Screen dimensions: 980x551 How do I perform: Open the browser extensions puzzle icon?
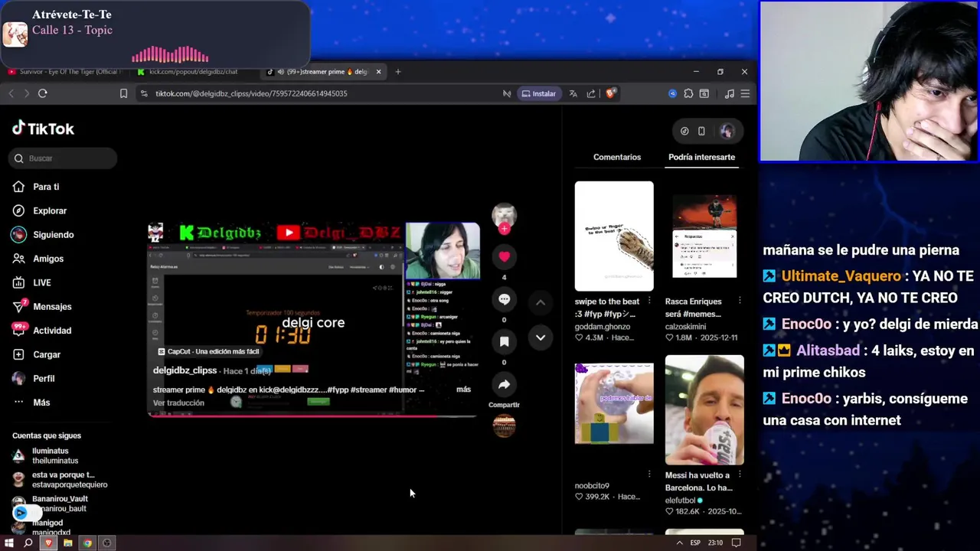688,93
